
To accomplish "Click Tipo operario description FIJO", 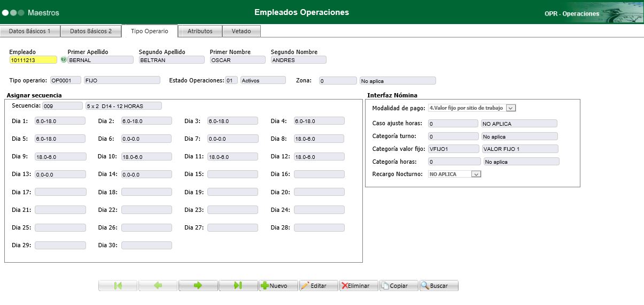I will (122, 80).
